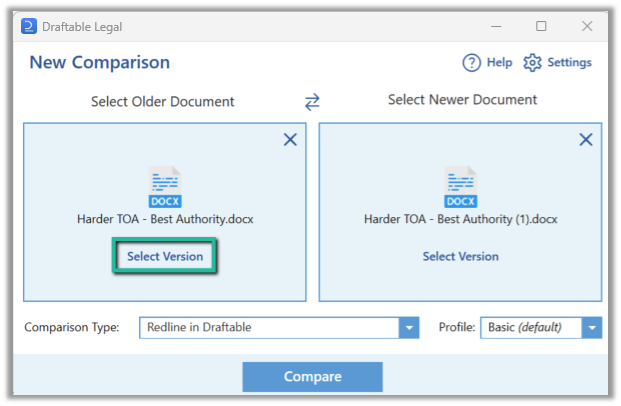
Task: Click the Profile label
Action: point(457,327)
